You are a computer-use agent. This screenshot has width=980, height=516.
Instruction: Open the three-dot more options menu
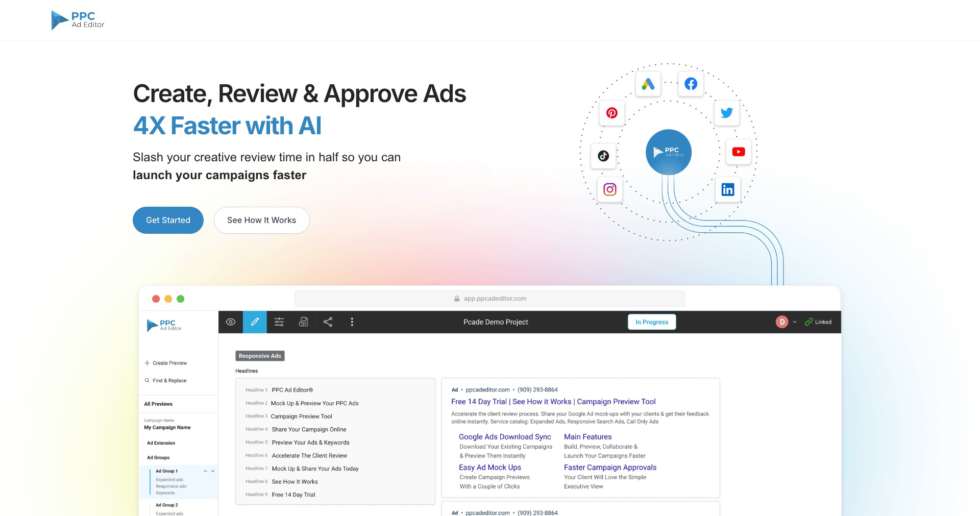352,322
